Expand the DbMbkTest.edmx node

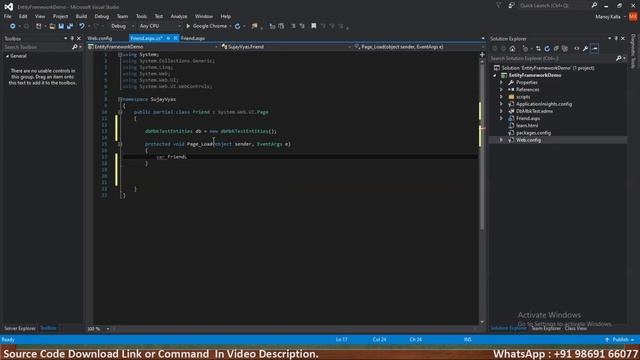point(501,111)
